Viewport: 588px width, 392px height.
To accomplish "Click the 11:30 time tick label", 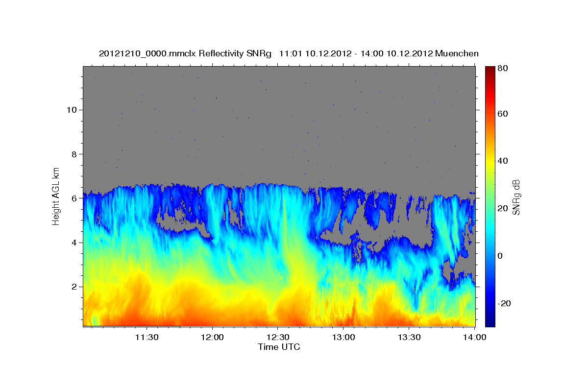I will pyautogui.click(x=147, y=337).
